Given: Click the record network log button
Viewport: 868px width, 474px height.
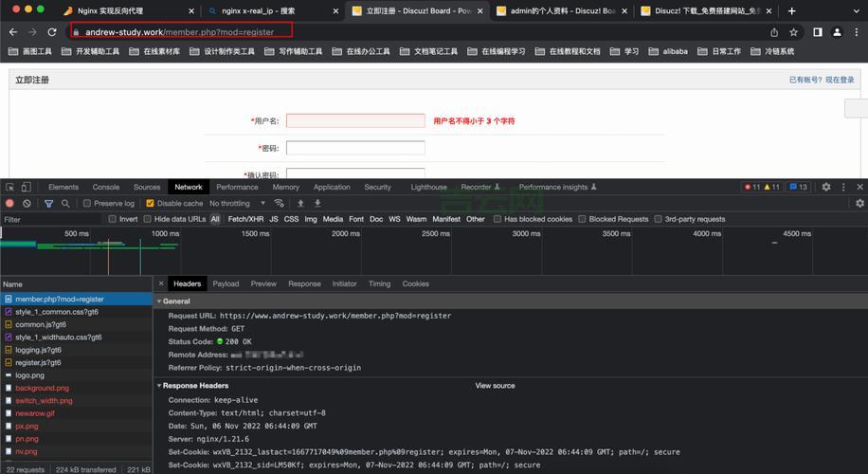Looking at the screenshot, I should [x=9, y=204].
